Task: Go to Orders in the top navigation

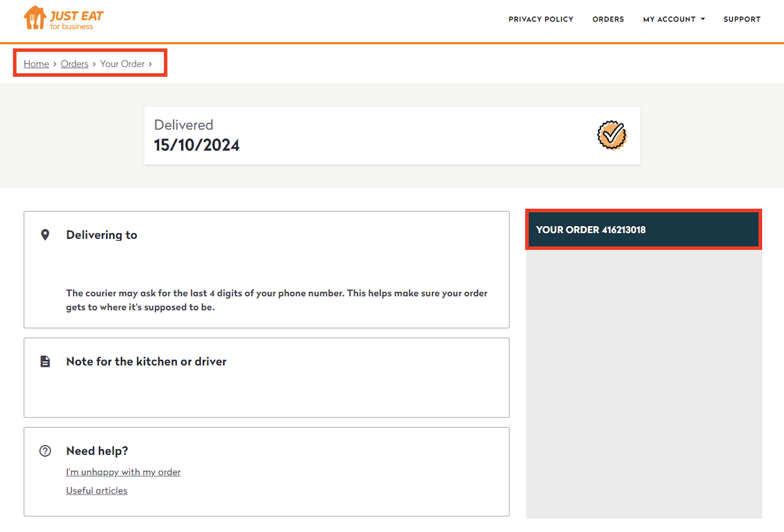Action: point(608,19)
